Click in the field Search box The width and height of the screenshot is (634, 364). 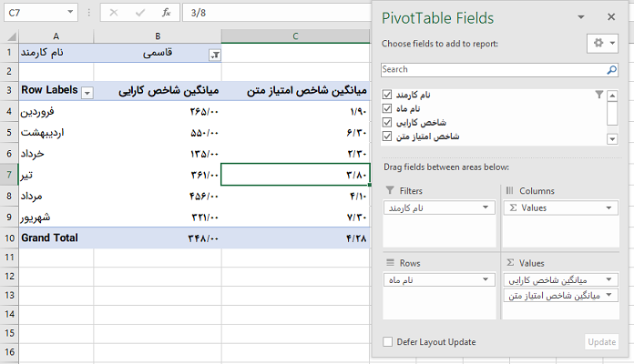(492, 69)
